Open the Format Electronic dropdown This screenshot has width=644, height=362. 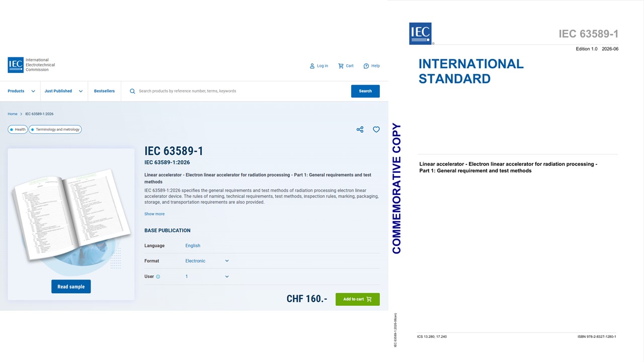[x=207, y=261]
